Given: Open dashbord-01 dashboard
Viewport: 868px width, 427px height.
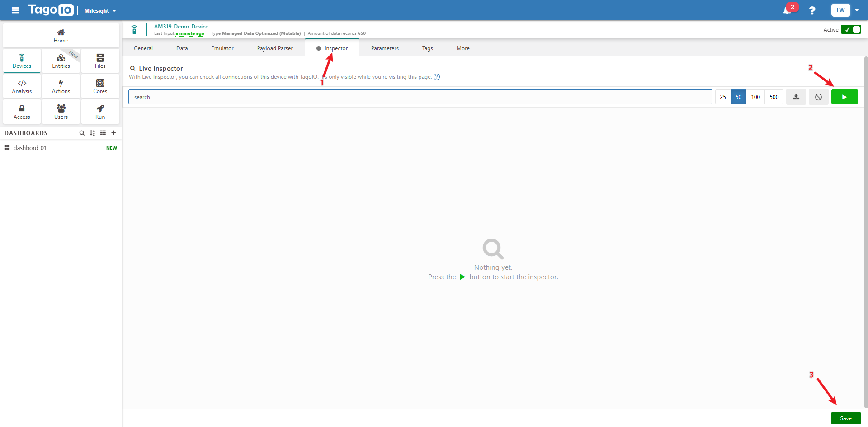Looking at the screenshot, I should tap(61, 148).
